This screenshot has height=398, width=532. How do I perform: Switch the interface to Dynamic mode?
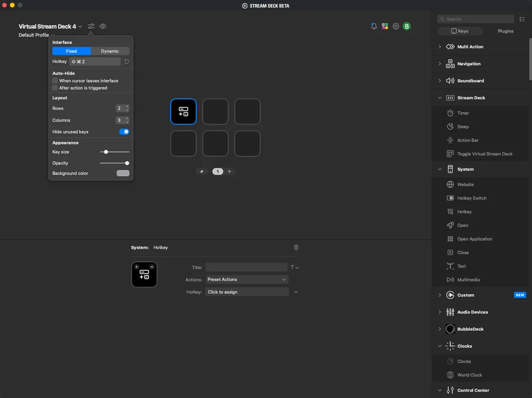pyautogui.click(x=110, y=51)
